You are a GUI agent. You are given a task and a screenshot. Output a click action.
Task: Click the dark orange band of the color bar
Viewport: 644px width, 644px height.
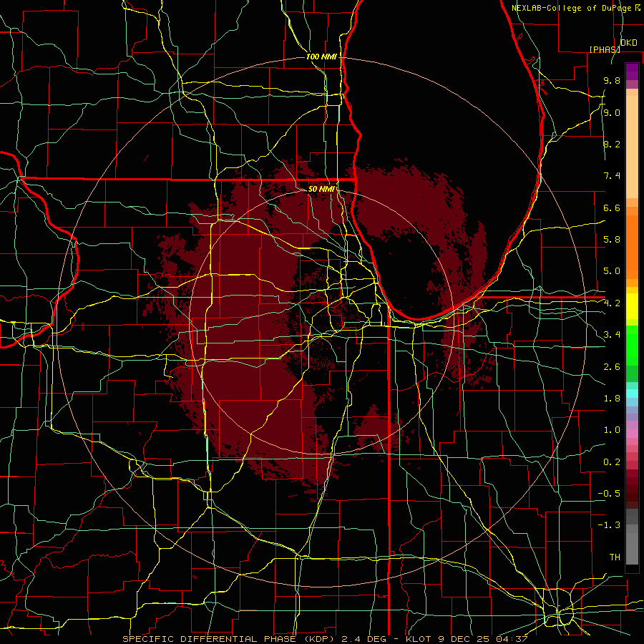[632, 246]
